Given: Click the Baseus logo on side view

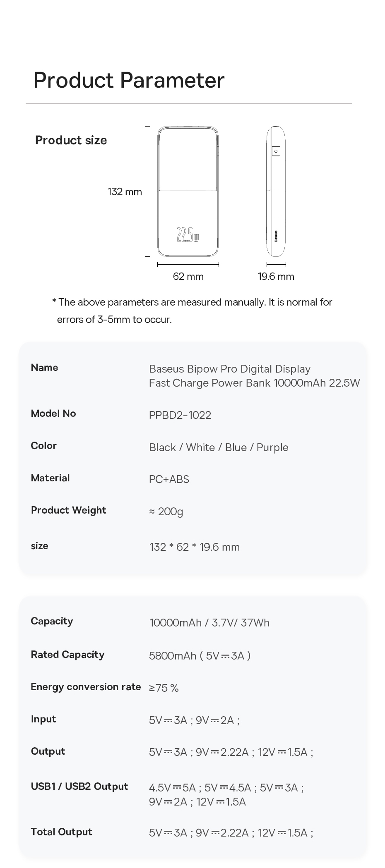Looking at the screenshot, I should (x=276, y=237).
